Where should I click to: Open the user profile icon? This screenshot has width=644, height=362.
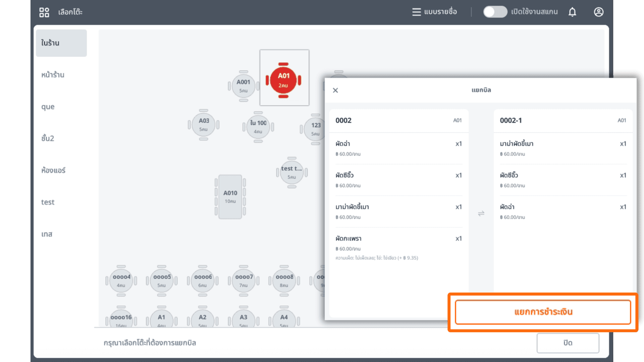[x=598, y=12]
